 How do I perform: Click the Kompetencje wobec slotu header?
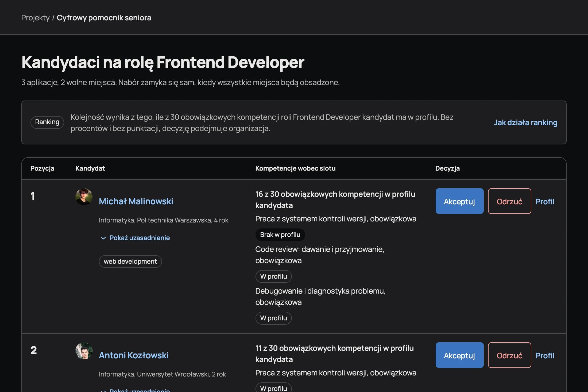(295, 168)
